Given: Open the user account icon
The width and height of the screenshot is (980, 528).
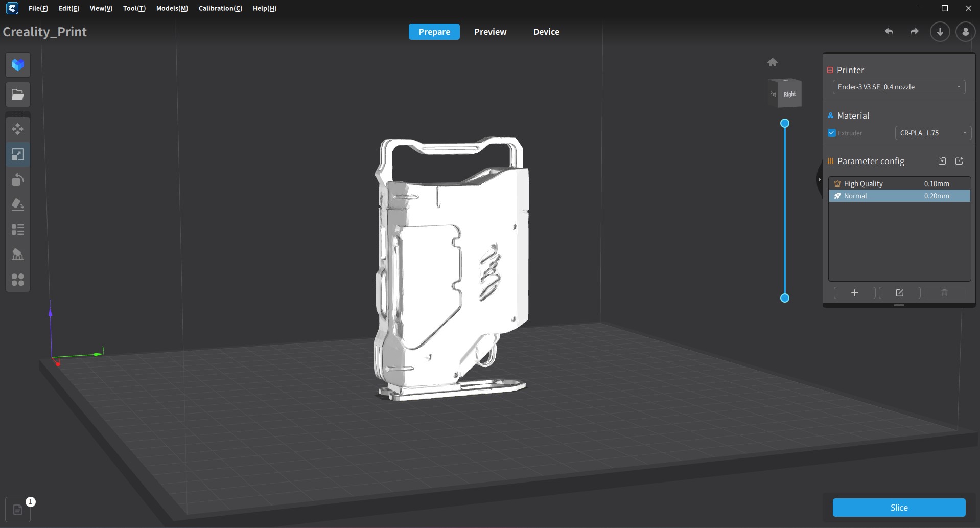Looking at the screenshot, I should (x=965, y=32).
